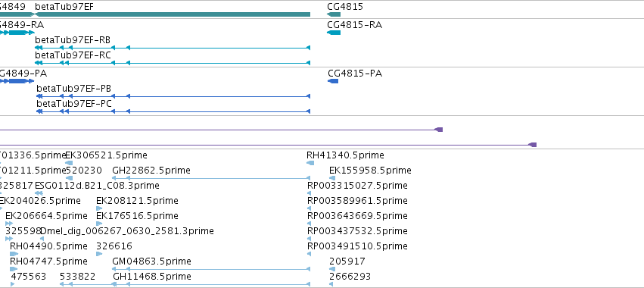The image size is (644, 288).
Task: Select the EK208121.5prime EST arrow
Action: pyautogui.click(x=99, y=208)
